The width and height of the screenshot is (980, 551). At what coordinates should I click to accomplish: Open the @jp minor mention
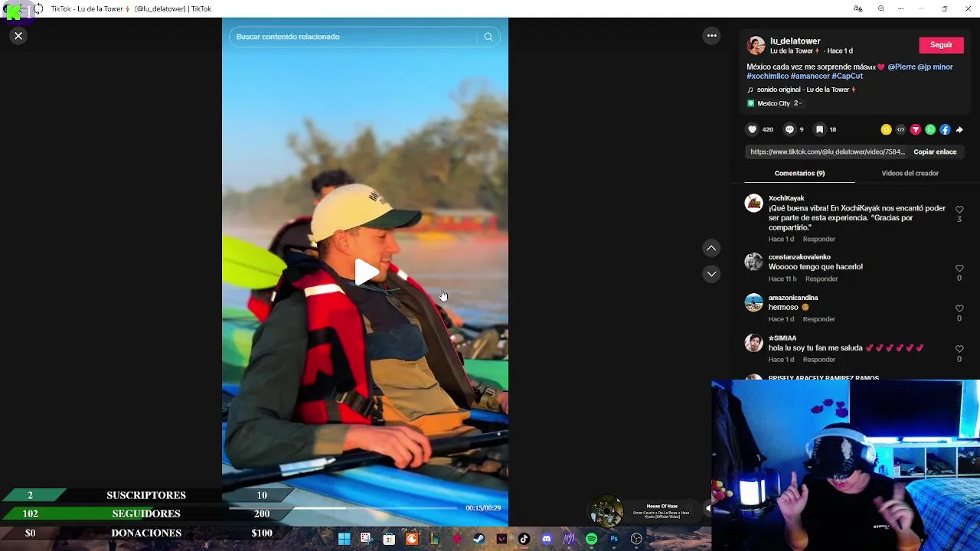(x=935, y=67)
